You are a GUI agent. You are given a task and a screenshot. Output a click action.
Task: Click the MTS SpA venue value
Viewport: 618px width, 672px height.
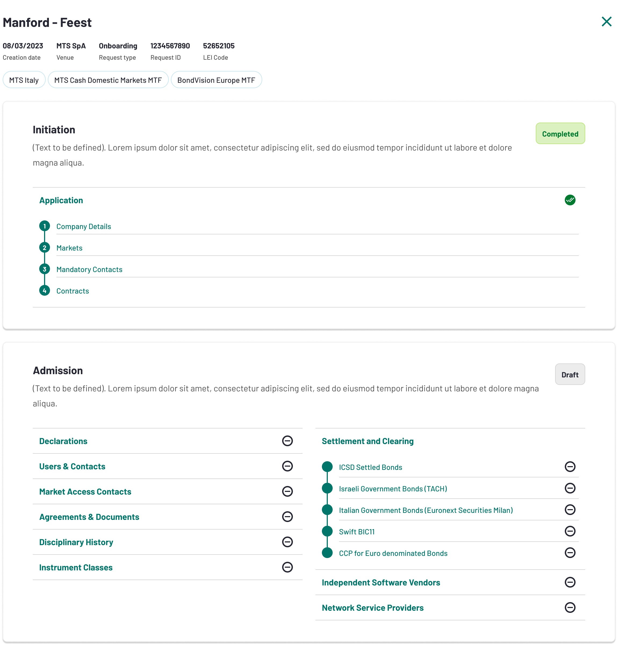click(71, 46)
